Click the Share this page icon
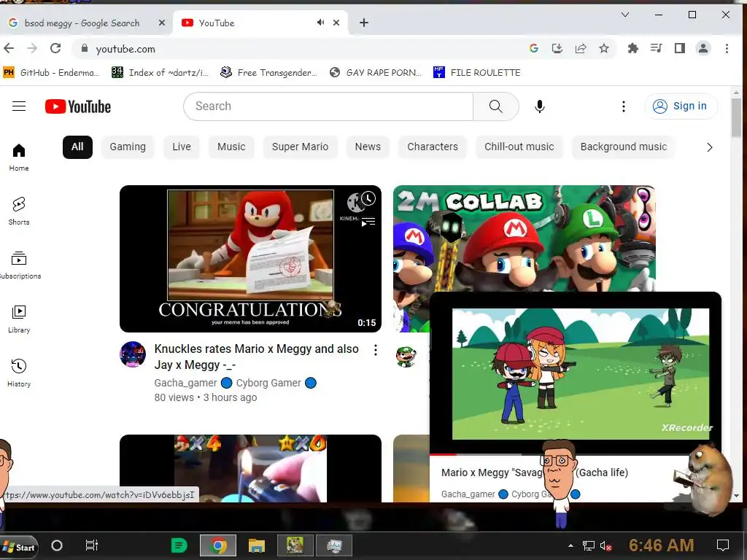The height and width of the screenshot is (560, 747). 580,48
